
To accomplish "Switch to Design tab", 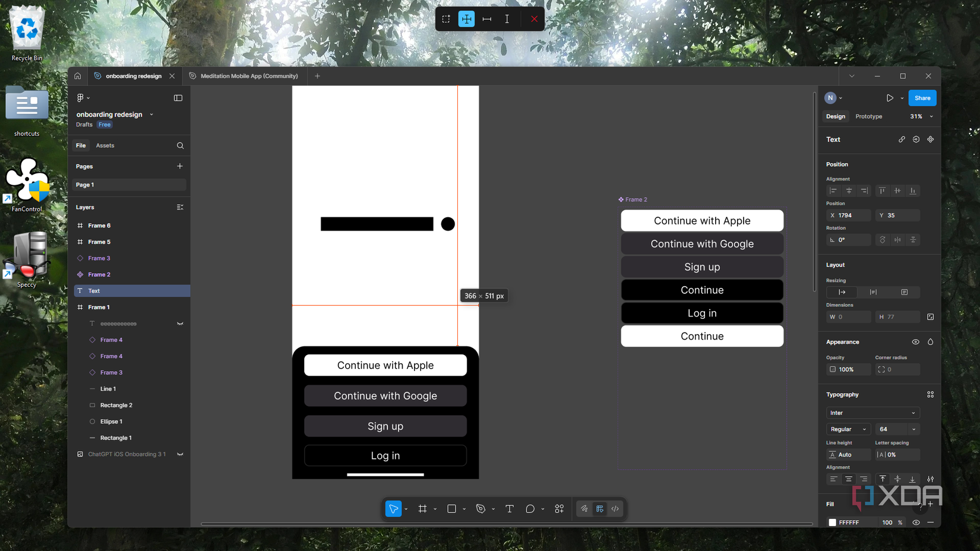I will click(836, 116).
